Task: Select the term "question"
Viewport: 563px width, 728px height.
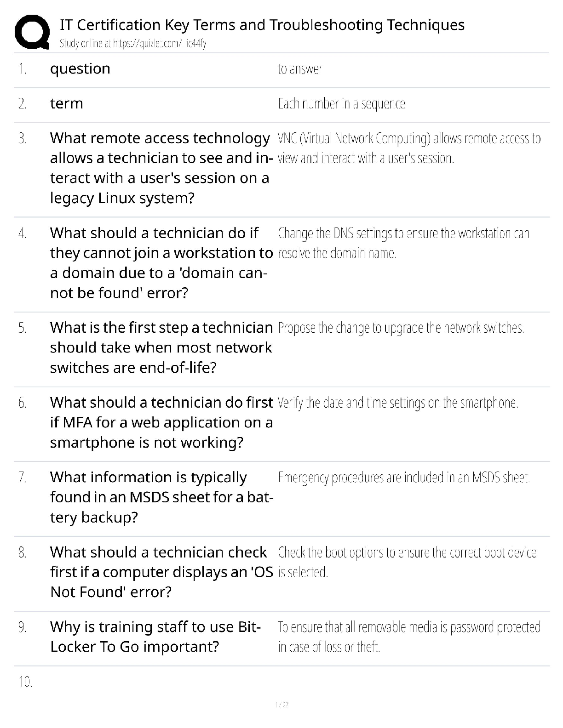Action: pyautogui.click(x=80, y=69)
